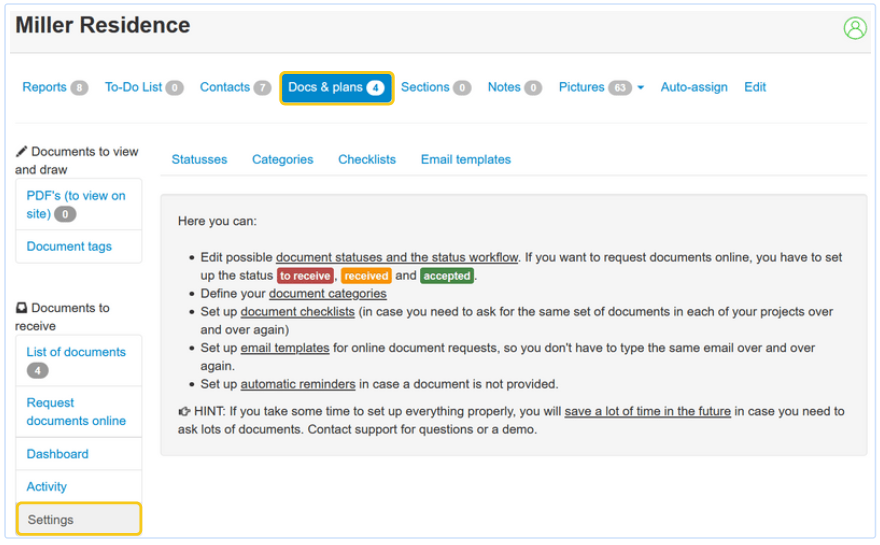Open PDF's (to view on site)
The height and width of the screenshot is (545, 880).
point(79,205)
